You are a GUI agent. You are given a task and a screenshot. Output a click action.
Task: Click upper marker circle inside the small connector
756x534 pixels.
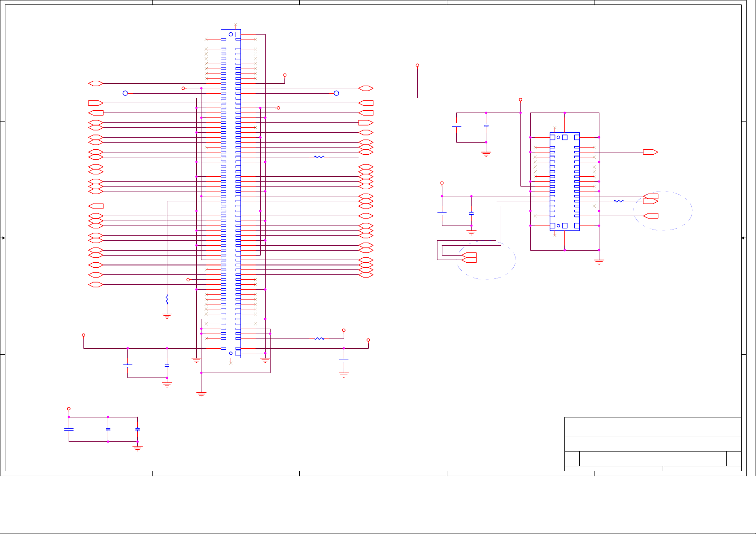558,137
